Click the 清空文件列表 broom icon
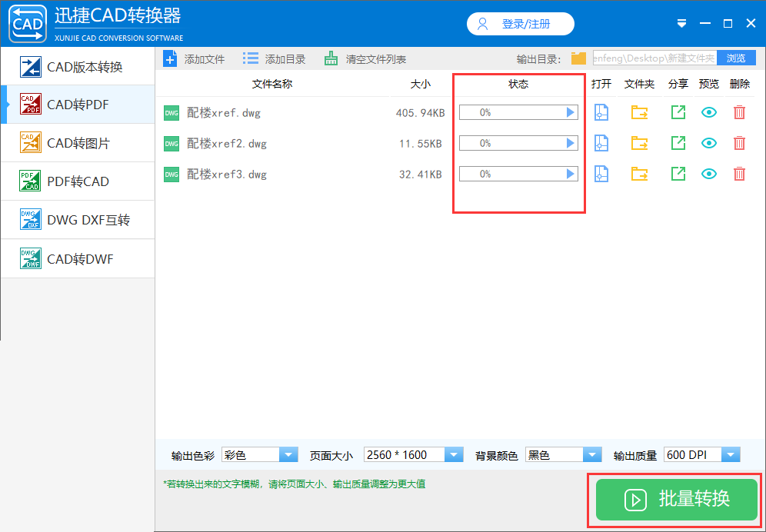This screenshot has width=766, height=532. [331, 58]
